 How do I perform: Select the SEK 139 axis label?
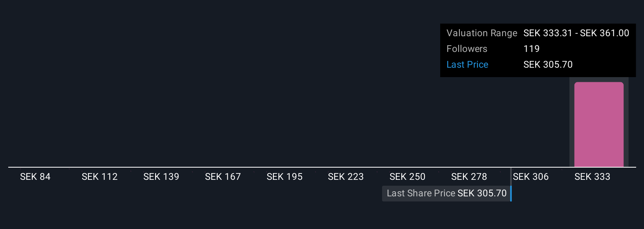coord(161,177)
